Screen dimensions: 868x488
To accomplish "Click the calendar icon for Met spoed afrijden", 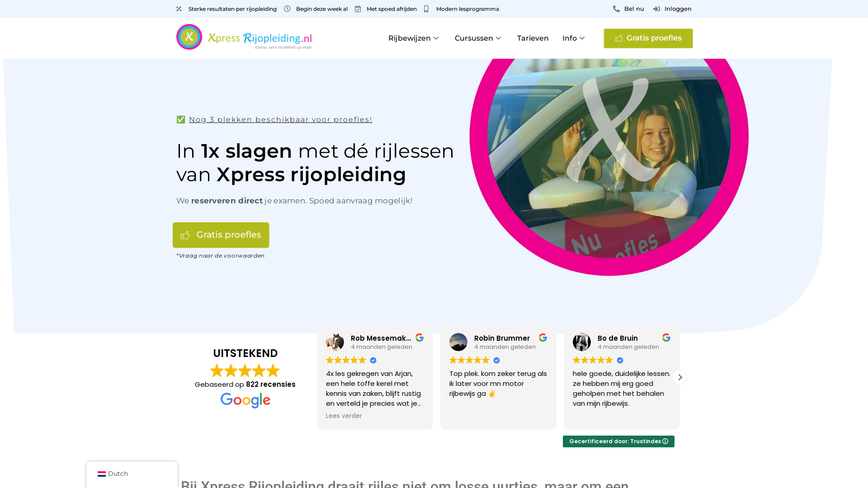I will point(358,9).
